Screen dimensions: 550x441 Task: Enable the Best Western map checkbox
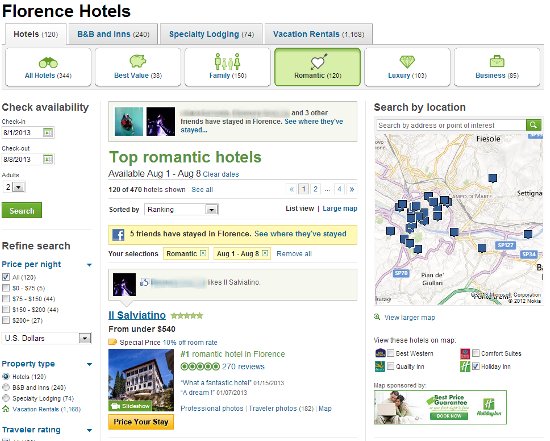390,353
